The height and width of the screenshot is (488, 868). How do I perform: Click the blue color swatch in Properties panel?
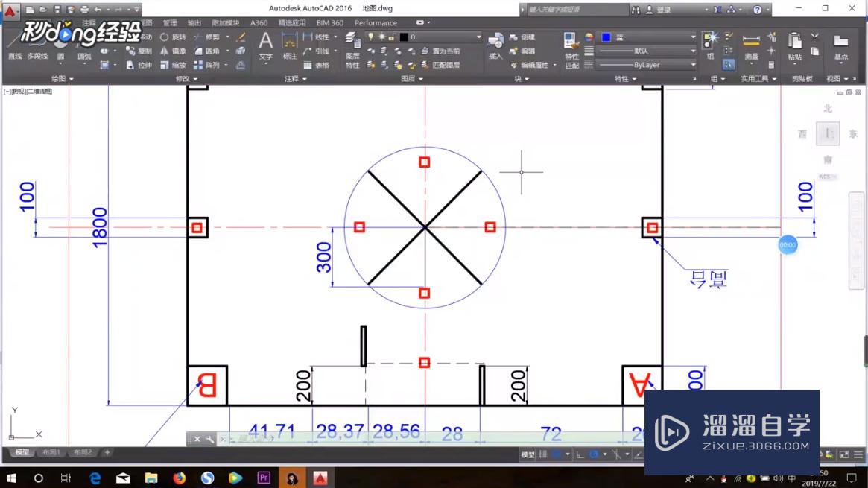606,37
